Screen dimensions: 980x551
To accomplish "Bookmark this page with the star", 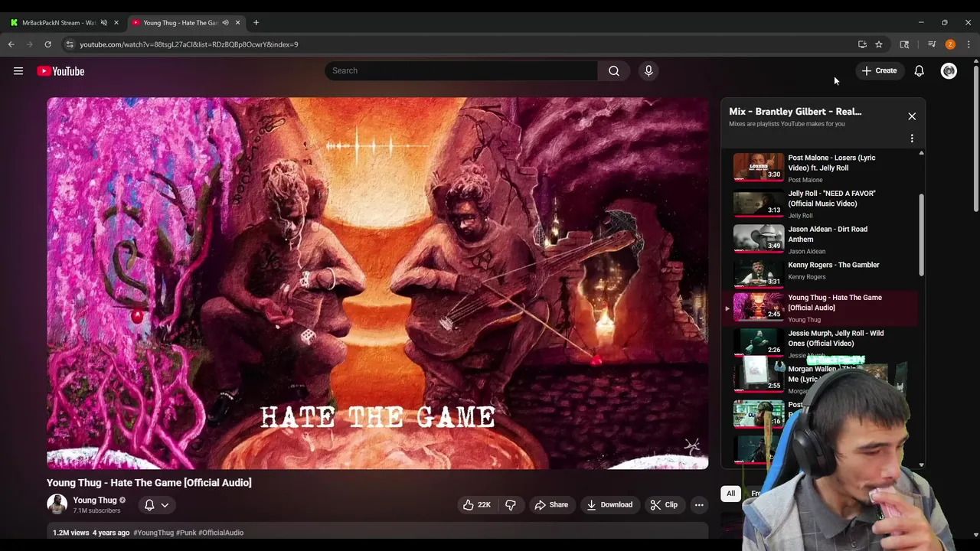I will point(879,44).
